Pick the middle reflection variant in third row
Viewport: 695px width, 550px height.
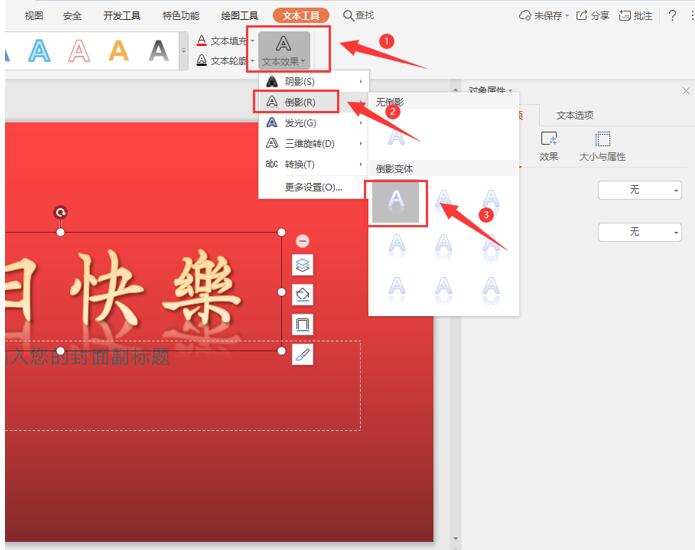click(443, 289)
